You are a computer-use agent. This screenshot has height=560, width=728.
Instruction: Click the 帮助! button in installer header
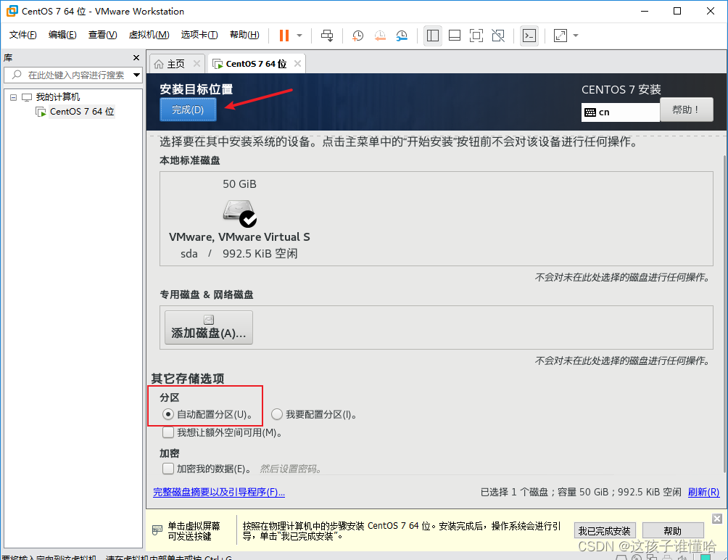point(686,110)
